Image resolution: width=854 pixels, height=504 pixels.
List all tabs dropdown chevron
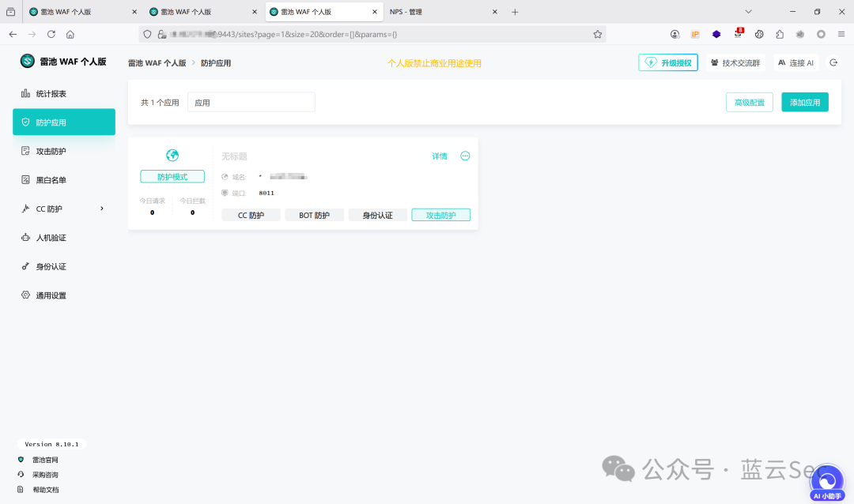point(748,11)
